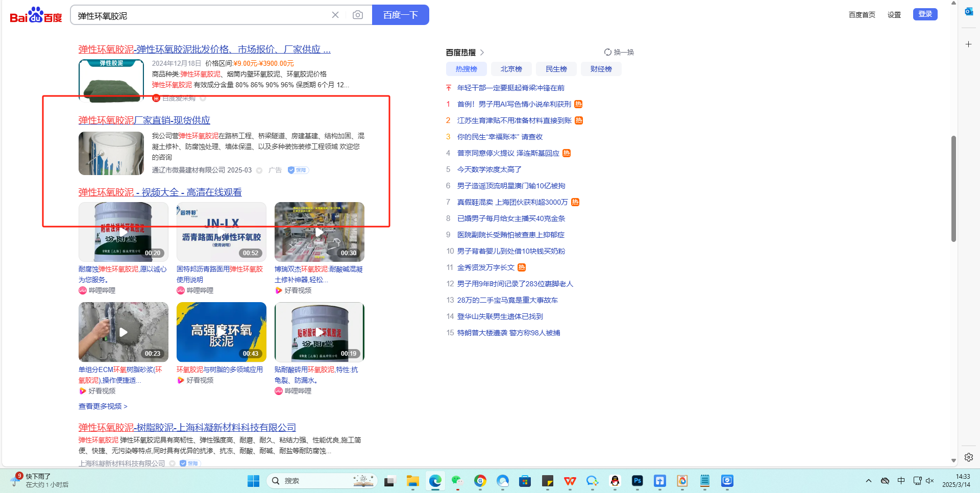Clear the search box with X icon

(x=335, y=15)
